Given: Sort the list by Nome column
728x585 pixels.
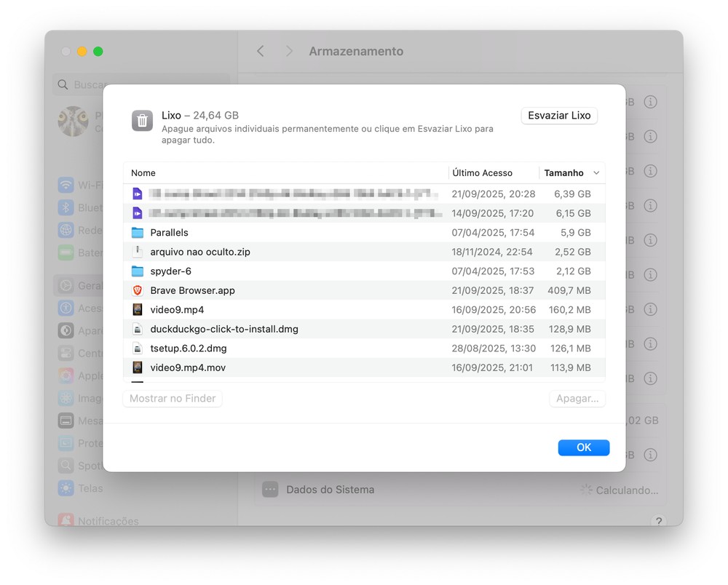Looking at the screenshot, I should [x=143, y=173].
